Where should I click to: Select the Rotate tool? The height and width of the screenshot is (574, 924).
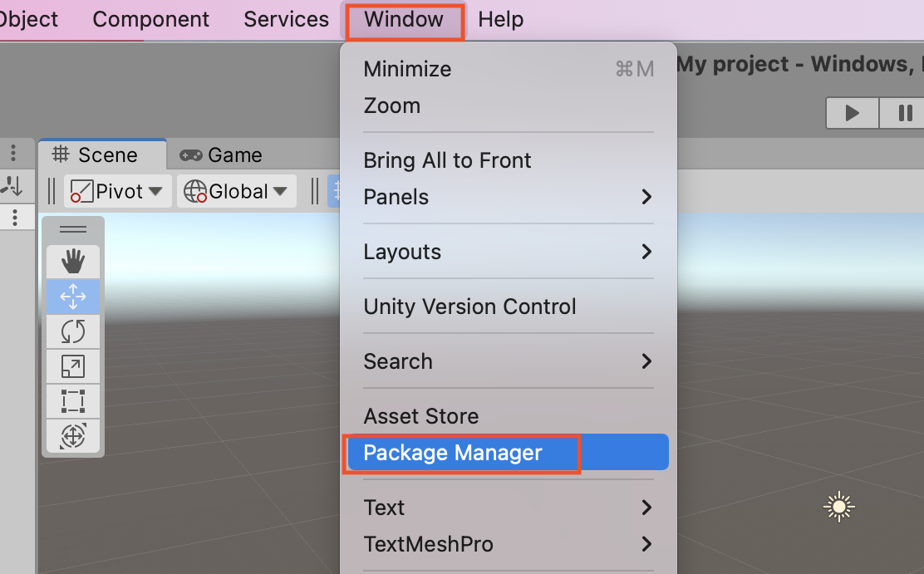[x=72, y=331]
